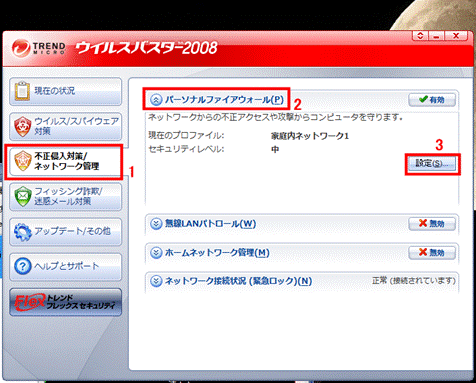Open ヘルプとサポート
Viewport: 476px width, 383px height.
pos(65,267)
